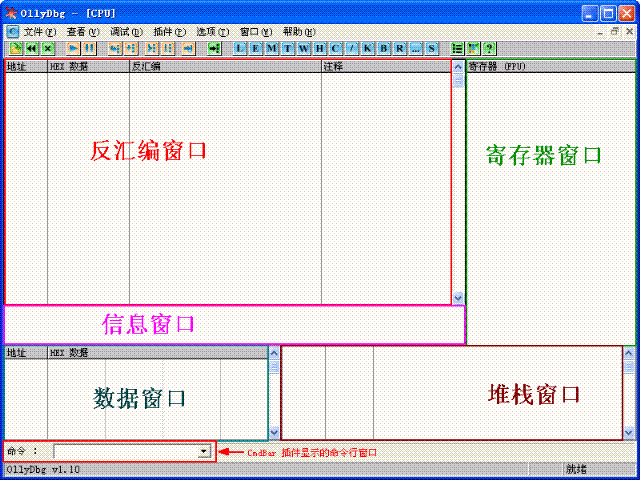
Task: Click the data pane HEX 数据 column header
Action: [x=158, y=353]
